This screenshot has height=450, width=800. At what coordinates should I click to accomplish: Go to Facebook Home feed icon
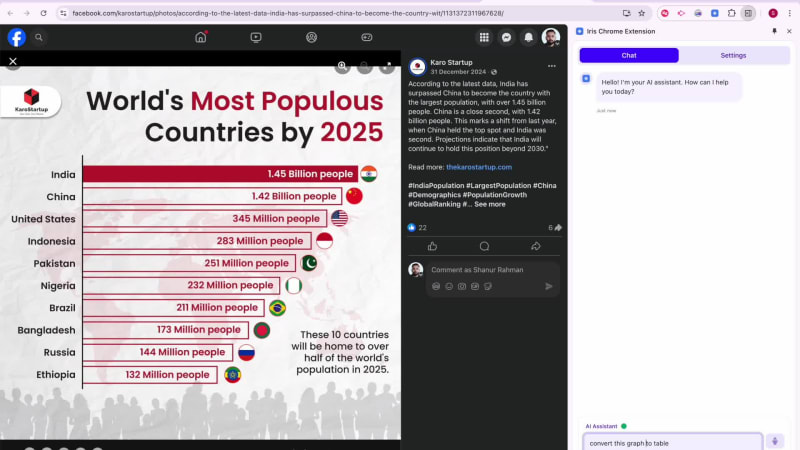pos(201,37)
